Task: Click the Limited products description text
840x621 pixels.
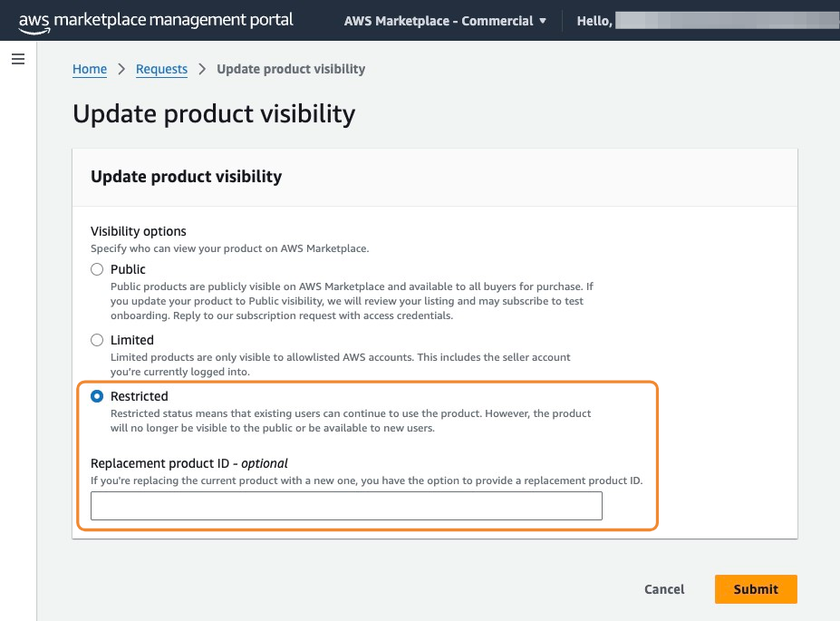Action: pos(340,364)
